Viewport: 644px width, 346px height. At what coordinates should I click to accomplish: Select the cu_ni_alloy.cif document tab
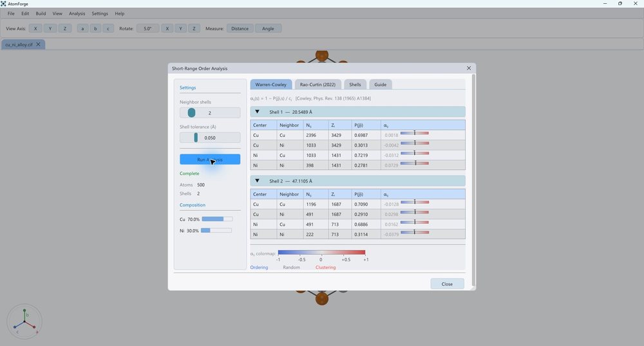click(19, 44)
